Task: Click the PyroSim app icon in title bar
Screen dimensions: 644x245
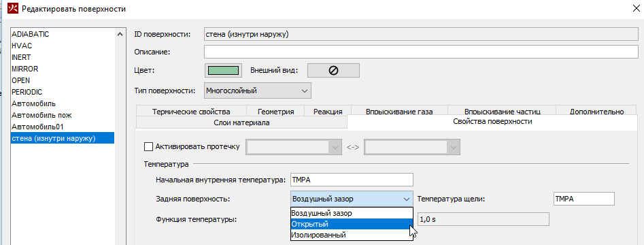Action: pyautogui.click(x=13, y=8)
